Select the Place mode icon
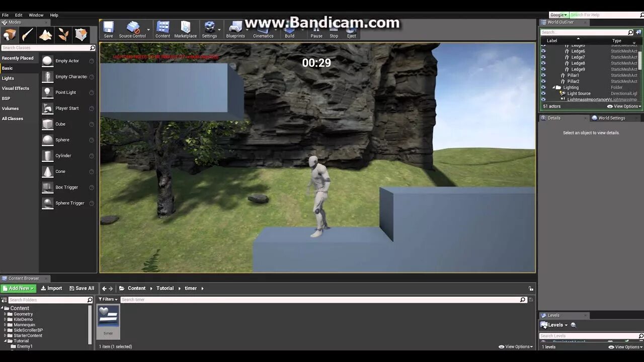This screenshot has height=362, width=644. point(10,35)
